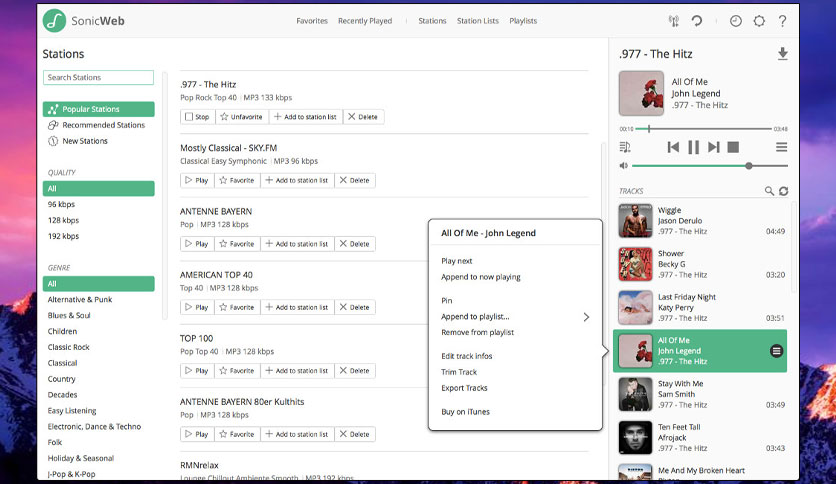This screenshot has width=836, height=484.
Task: Stop the .977 - The Hitz station
Action: tap(197, 117)
